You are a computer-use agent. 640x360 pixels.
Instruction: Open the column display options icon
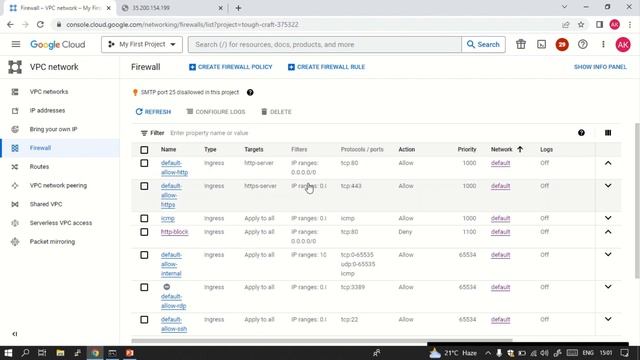pyautogui.click(x=608, y=133)
